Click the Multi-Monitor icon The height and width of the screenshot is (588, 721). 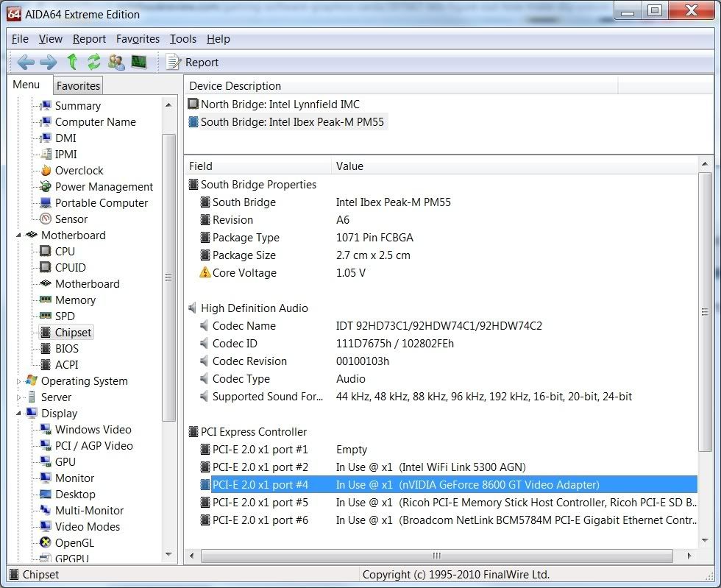(x=46, y=510)
